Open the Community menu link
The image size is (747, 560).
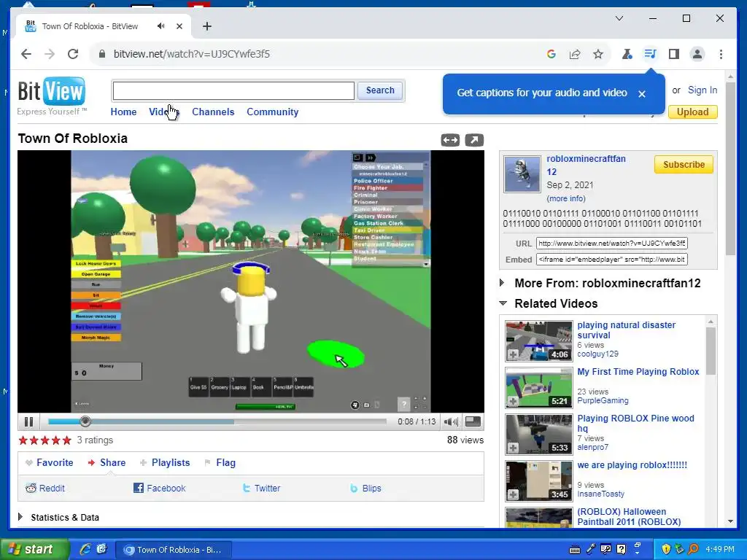coord(273,112)
